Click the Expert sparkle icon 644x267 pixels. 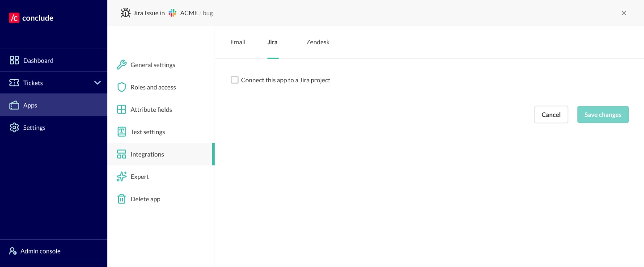[122, 177]
